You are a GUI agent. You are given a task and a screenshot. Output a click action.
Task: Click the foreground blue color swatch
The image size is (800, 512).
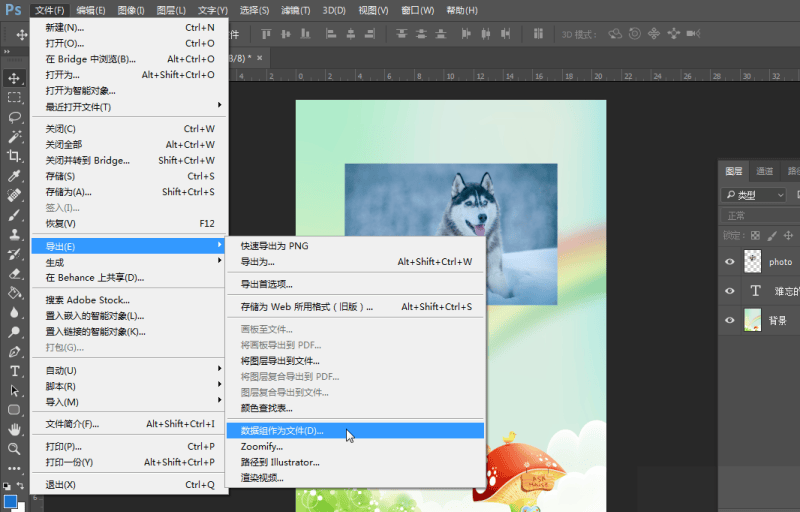pos(10,501)
